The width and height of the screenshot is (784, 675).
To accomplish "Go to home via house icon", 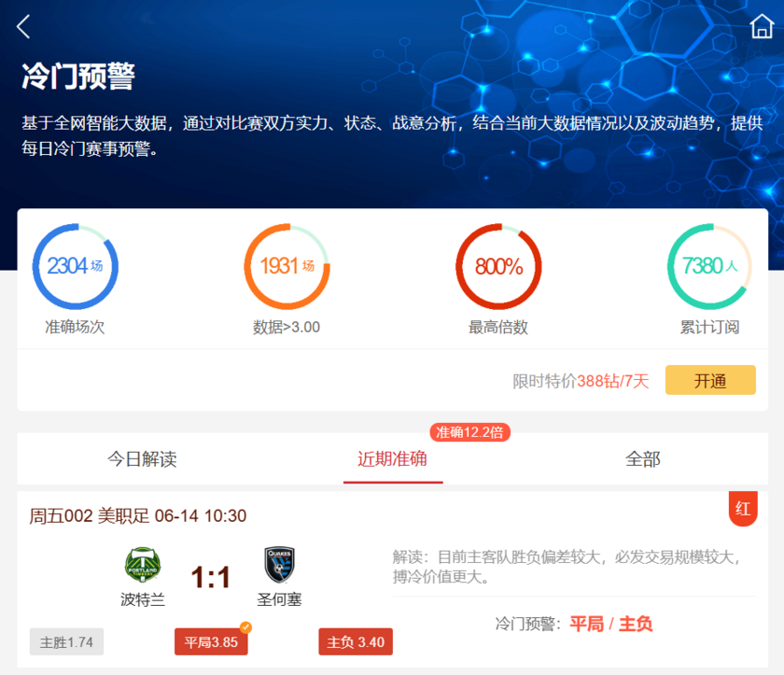I will [761, 27].
